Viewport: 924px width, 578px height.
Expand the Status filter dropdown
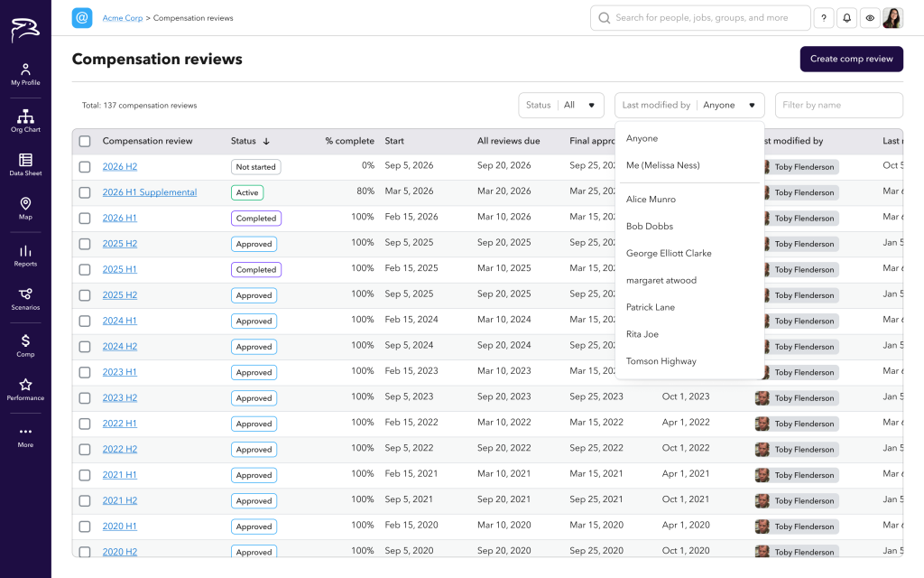click(561, 105)
